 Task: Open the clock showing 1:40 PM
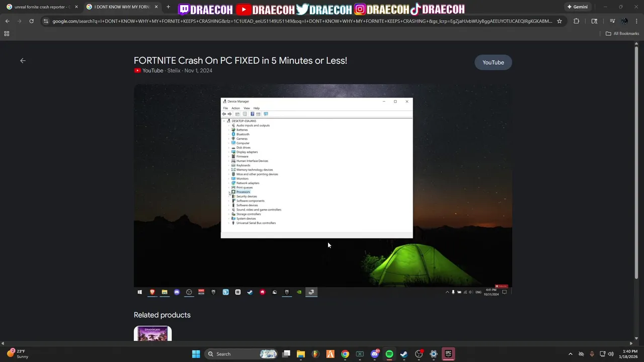tap(629, 354)
